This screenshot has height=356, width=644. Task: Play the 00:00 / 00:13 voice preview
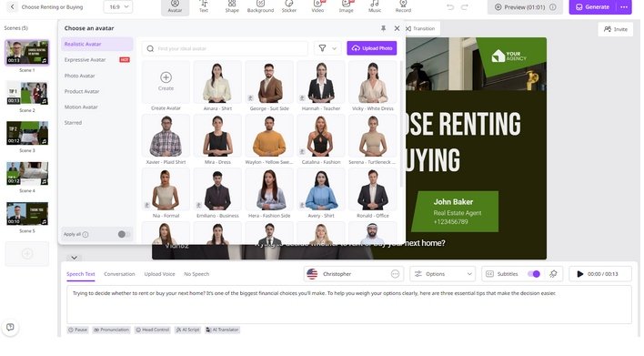tap(600, 274)
